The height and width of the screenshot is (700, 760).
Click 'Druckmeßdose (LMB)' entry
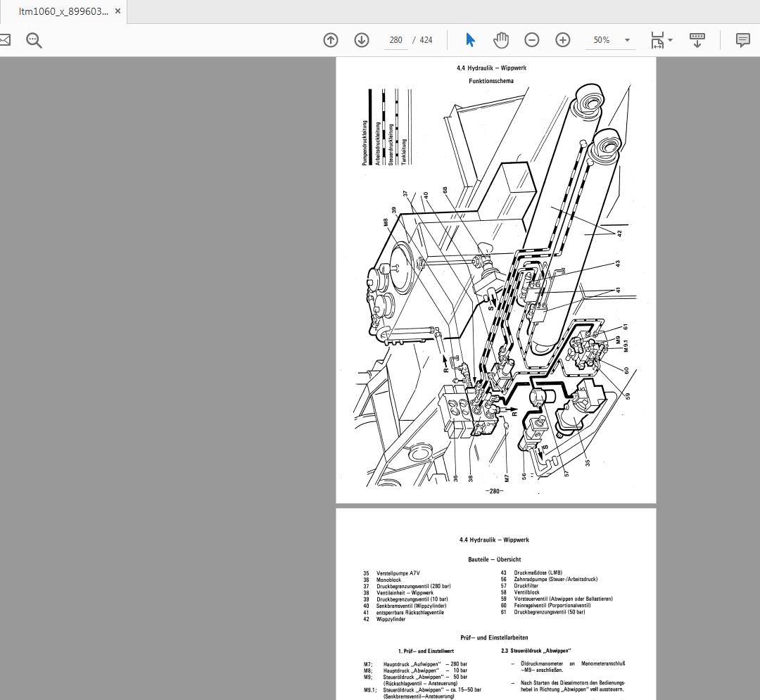click(x=538, y=573)
